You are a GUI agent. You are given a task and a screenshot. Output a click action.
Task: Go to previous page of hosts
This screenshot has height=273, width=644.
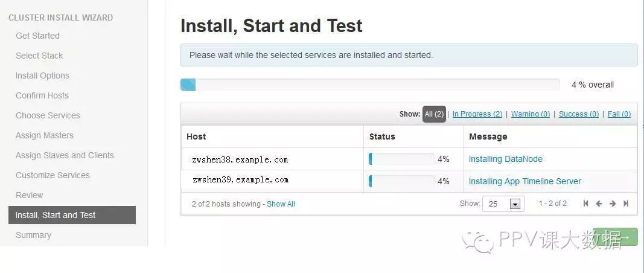pos(599,204)
